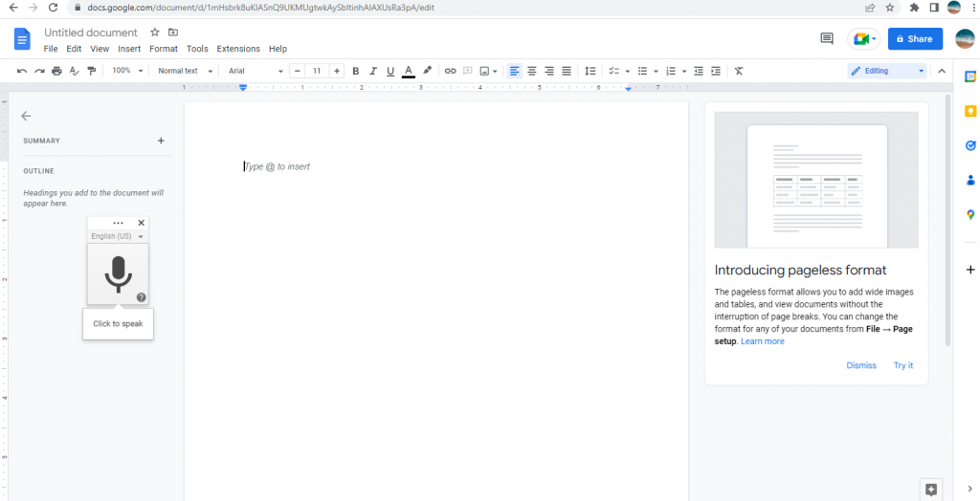The height and width of the screenshot is (501, 980).
Task: Expand the English (US) language dropdown
Action: point(118,236)
